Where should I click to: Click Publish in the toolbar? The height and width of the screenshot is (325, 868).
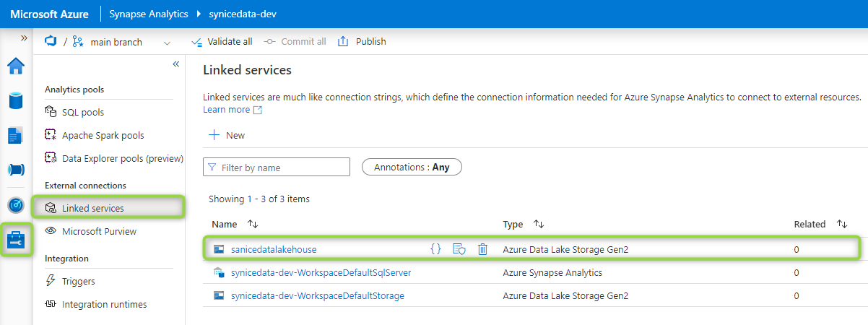pos(362,42)
